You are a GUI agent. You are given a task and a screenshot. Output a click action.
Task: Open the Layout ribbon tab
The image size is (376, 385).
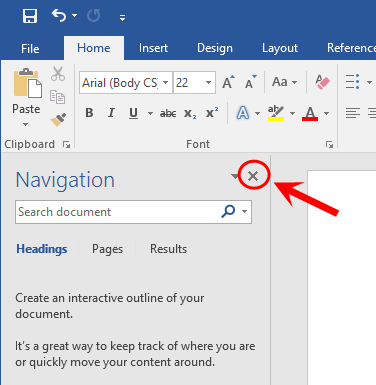(x=280, y=48)
